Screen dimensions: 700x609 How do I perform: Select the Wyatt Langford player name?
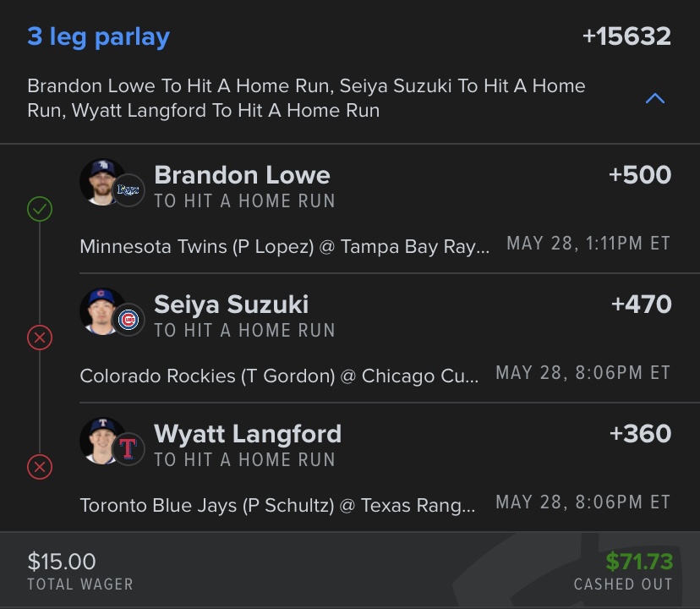tap(248, 434)
